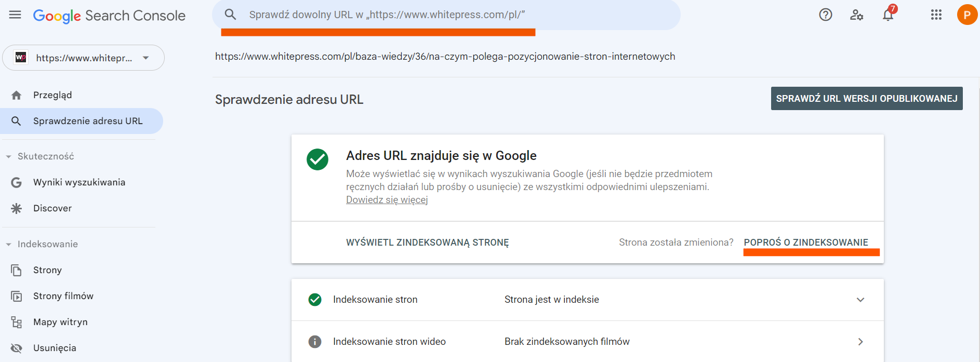Click the video pages icon beside Strony filmów
This screenshot has width=980, height=362.
click(x=17, y=296)
